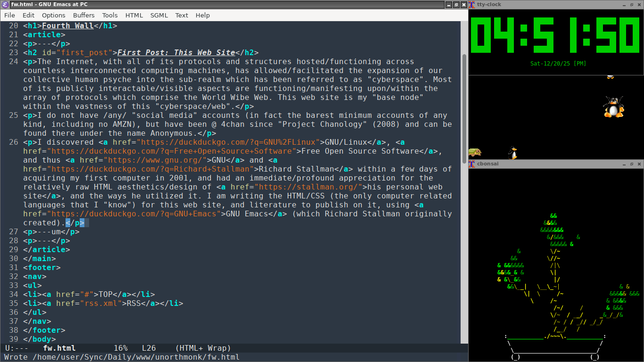
Task: Click the "Fourth Wall" heading text
Action: [68, 26]
